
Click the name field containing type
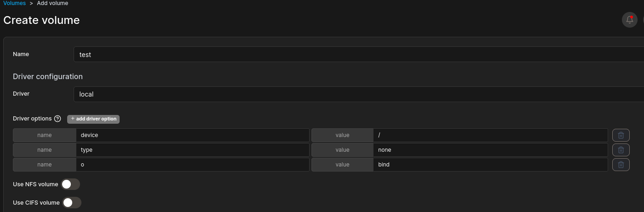point(192,150)
